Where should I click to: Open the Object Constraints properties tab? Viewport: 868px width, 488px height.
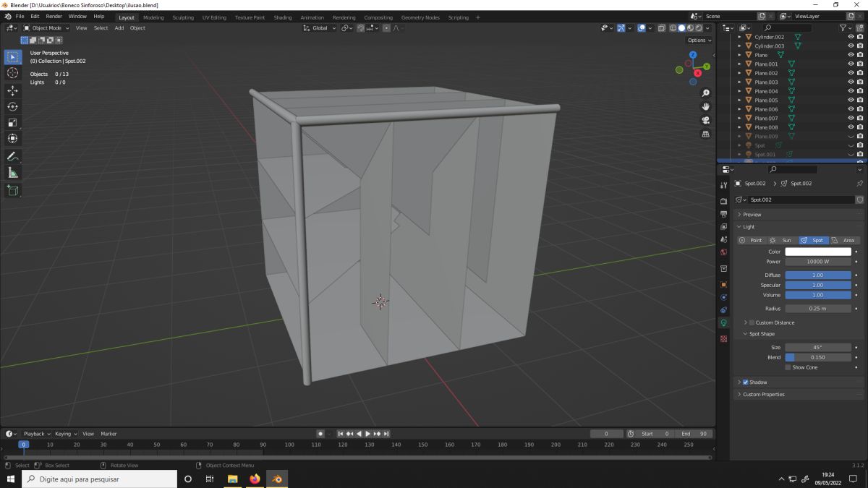tap(723, 309)
